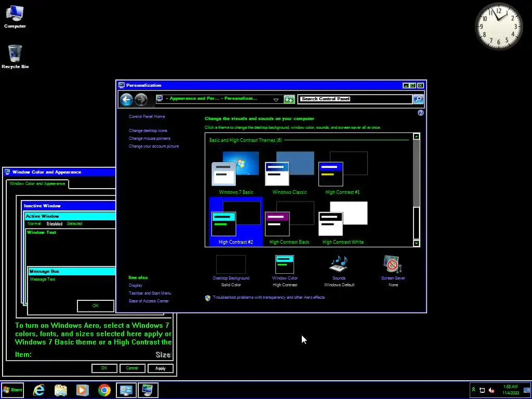Switch to Control Panel taskbar button
Viewport: 532px width, 399px height.
coord(126,390)
